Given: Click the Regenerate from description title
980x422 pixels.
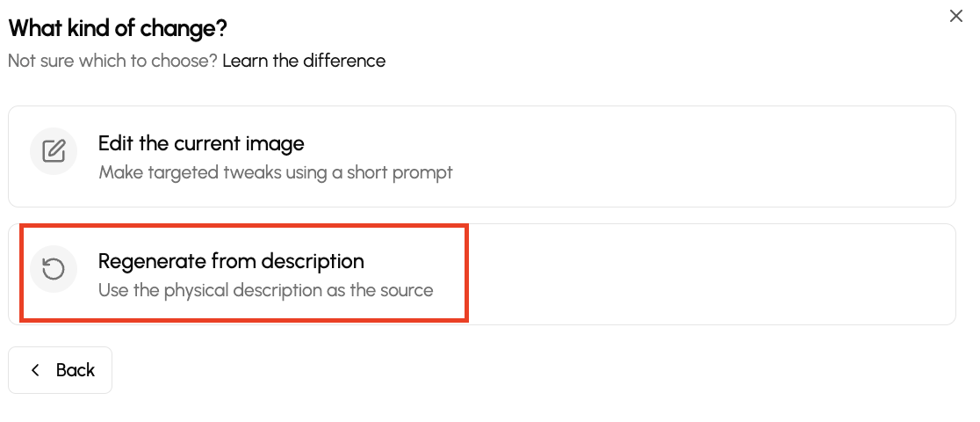Looking at the screenshot, I should 231,261.
